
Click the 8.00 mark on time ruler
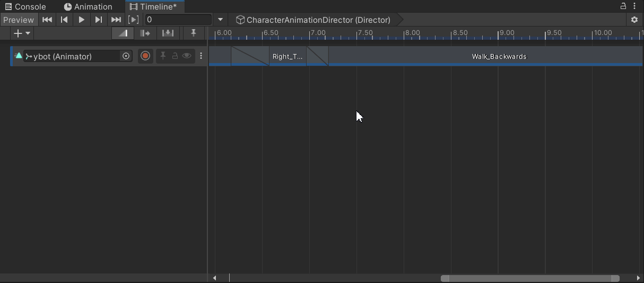point(412,33)
